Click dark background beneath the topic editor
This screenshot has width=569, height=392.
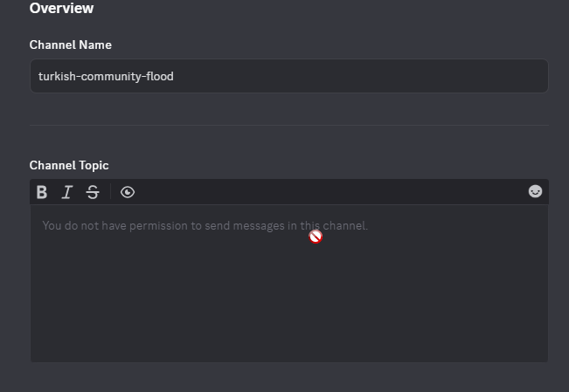tap(288, 377)
